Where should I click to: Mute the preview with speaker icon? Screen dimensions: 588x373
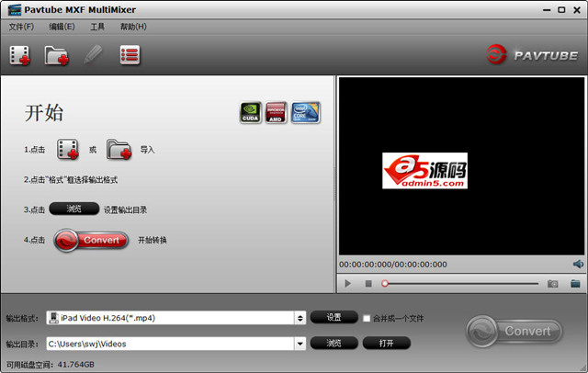(x=578, y=265)
